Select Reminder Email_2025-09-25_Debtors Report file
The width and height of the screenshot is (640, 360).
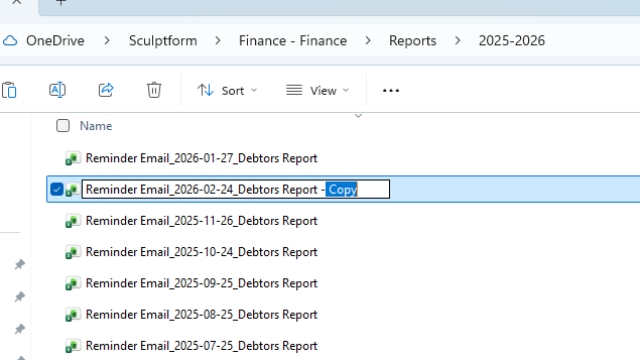(201, 283)
